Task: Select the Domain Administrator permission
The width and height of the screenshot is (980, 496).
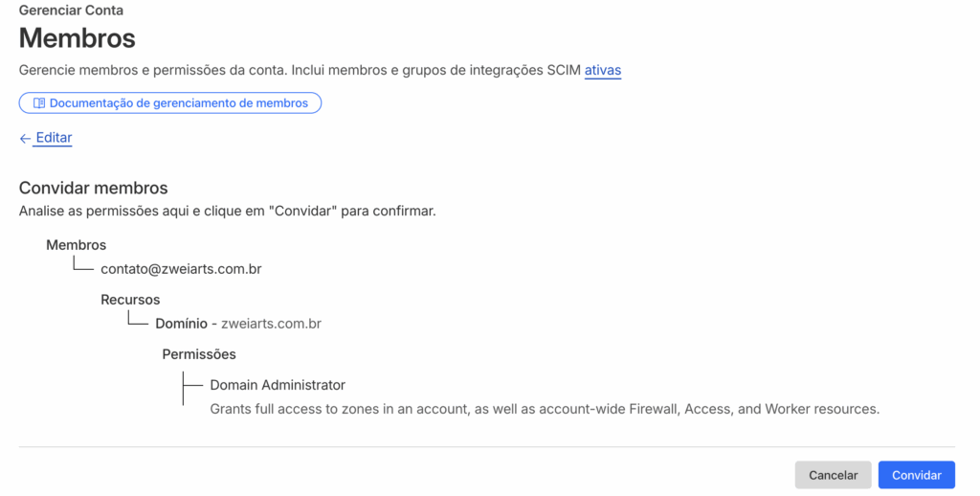Action: pos(278,385)
